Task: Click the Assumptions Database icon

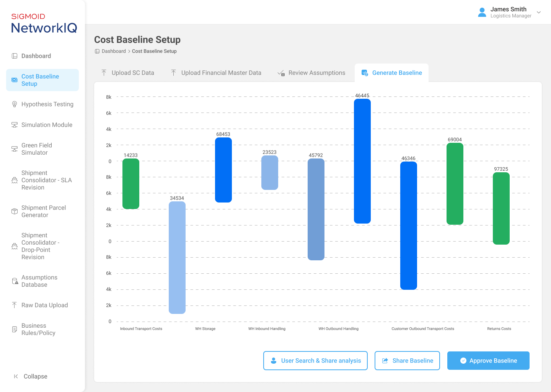Action: 15,281
